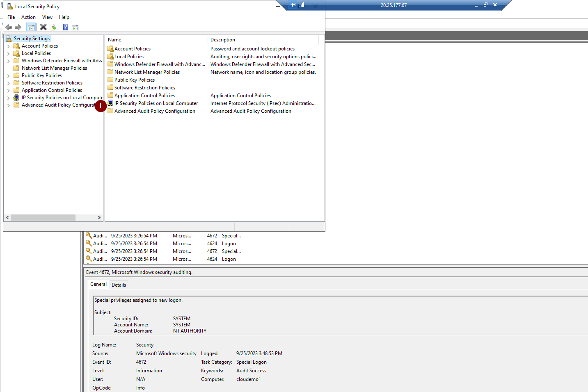Toggle the Show/Hide Action Pane toolbar icon
The width and height of the screenshot is (588, 392).
click(75, 27)
